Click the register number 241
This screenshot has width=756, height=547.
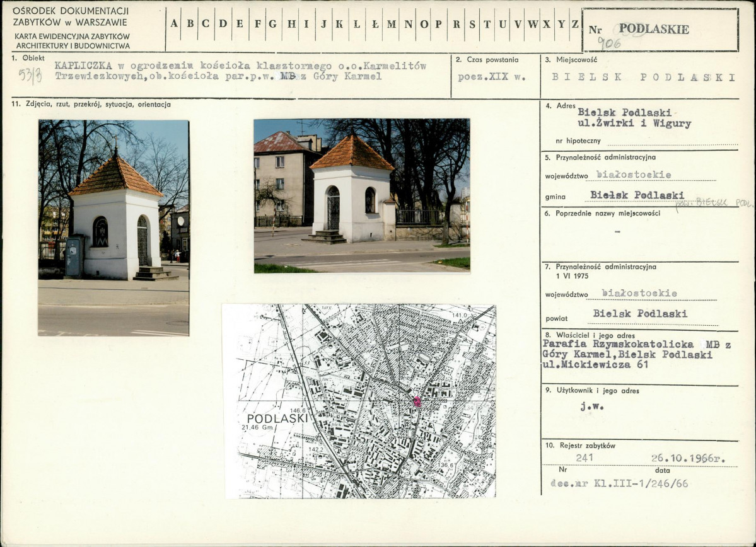point(584,458)
